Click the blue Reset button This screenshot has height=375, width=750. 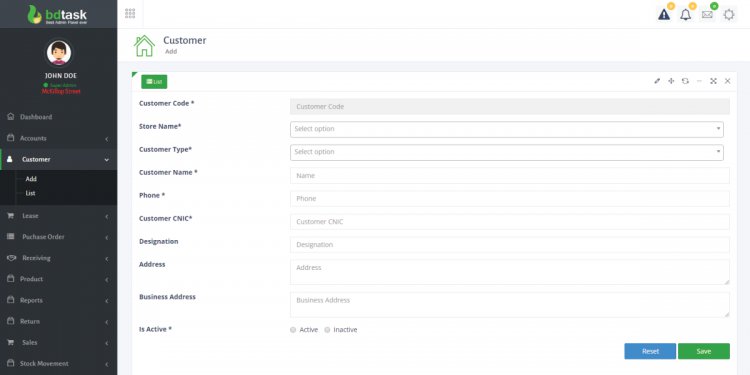(x=650, y=351)
